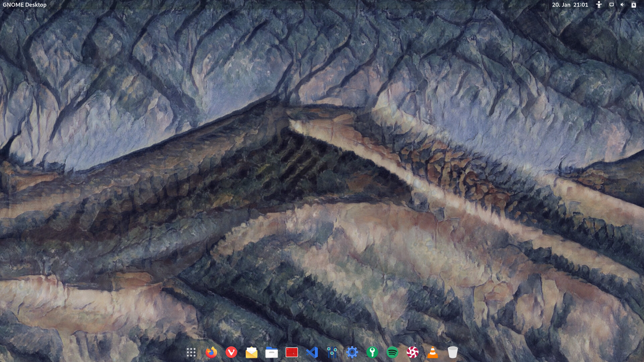This screenshot has width=644, height=362.
Task: Launch Firefox from the dock
Action: [x=211, y=352]
